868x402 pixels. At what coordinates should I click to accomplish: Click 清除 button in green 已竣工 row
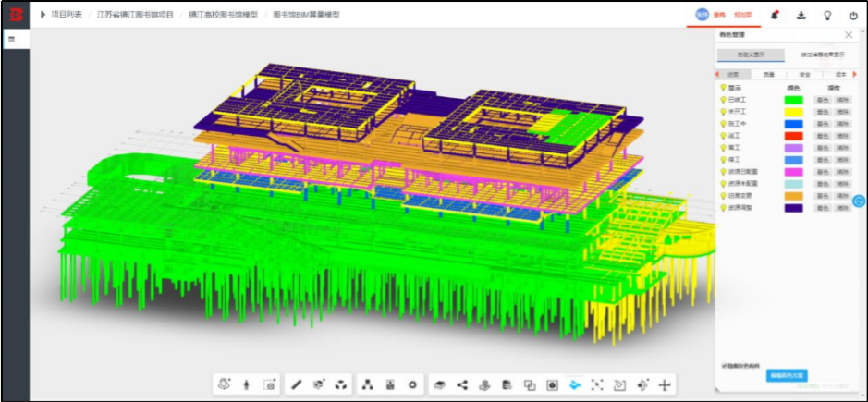click(x=842, y=100)
